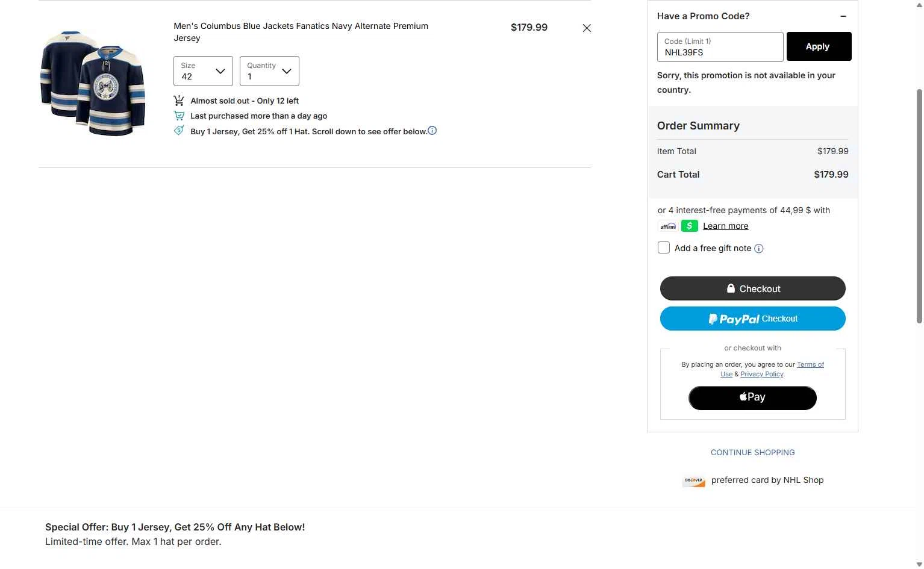Click the promo code input field

[720, 47]
